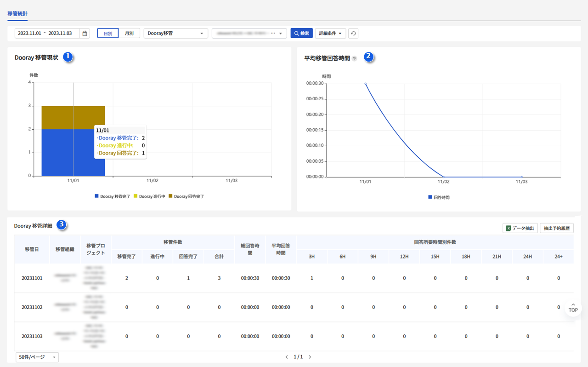Open the blurred organization selector dropdown
Image resolution: width=588 pixels, height=367 pixels.
(249, 34)
